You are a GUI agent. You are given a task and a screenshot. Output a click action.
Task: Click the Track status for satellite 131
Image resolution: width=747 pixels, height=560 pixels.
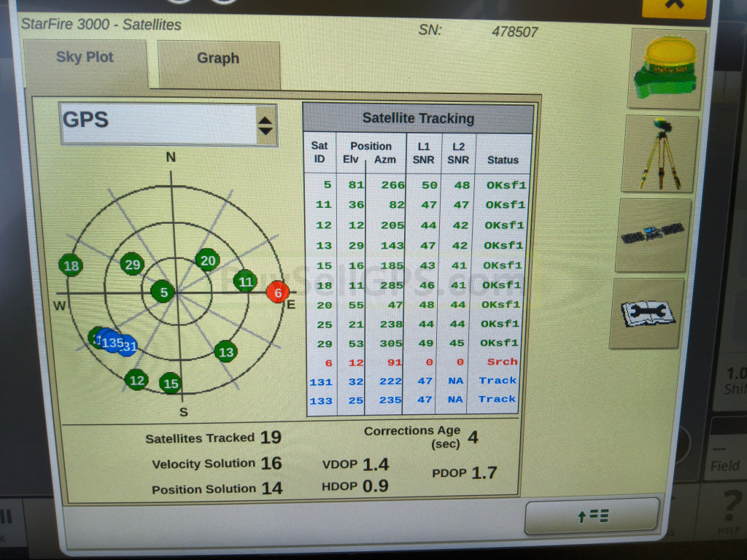click(x=497, y=381)
